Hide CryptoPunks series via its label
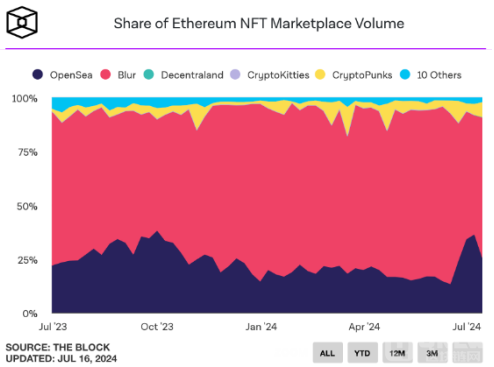Image resolution: width=494 pixels, height=367 pixels. (x=362, y=75)
